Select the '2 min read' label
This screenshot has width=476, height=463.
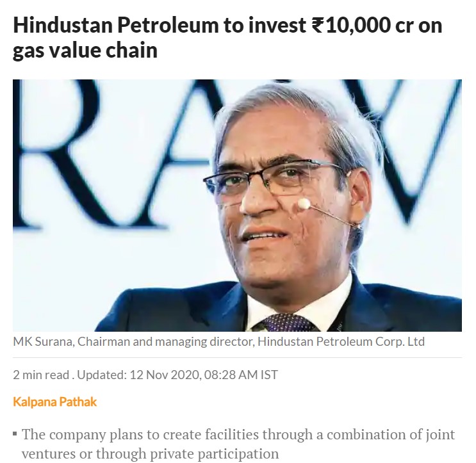click(40, 375)
